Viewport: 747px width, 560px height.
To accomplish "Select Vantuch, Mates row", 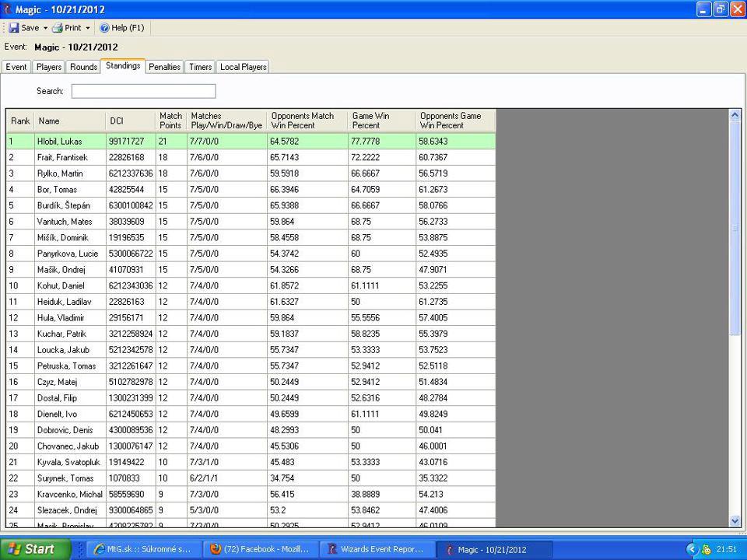I will pos(251,222).
